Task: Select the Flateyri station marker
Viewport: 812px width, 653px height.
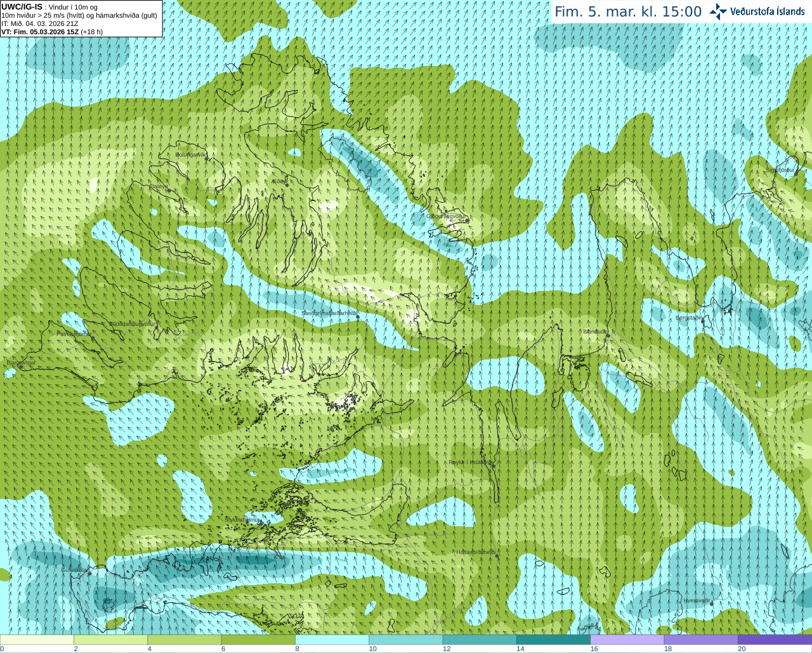Action: tap(168, 191)
